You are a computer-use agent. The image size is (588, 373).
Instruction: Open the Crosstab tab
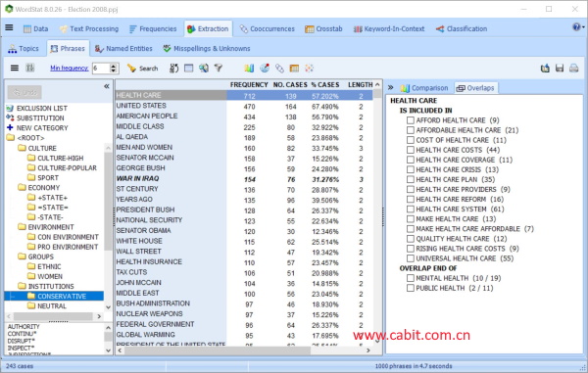point(323,28)
